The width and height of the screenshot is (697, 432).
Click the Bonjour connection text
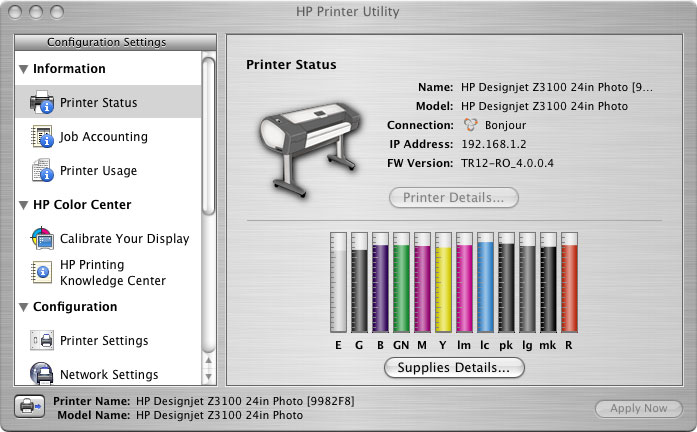coord(505,125)
